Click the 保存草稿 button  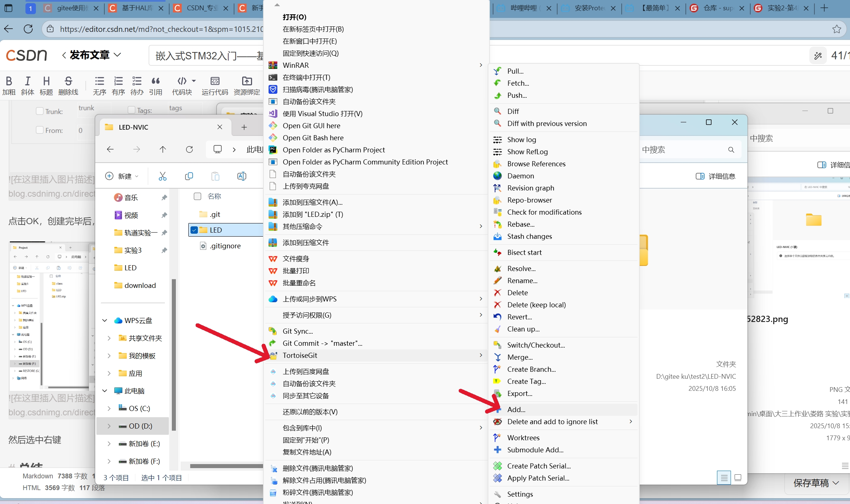811,483
